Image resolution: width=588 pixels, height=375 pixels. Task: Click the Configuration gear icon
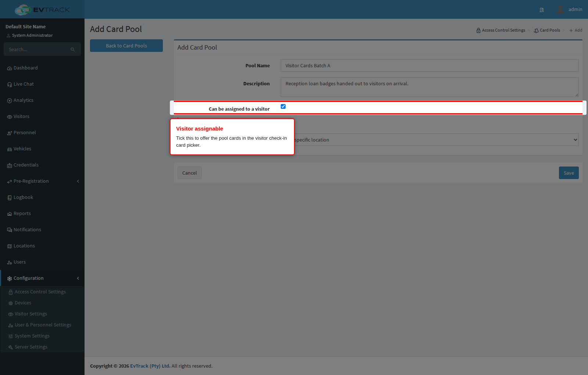[10, 279]
